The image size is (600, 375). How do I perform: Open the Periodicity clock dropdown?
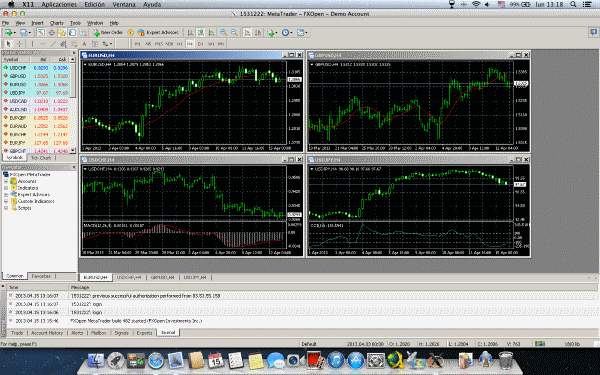[x=287, y=33]
